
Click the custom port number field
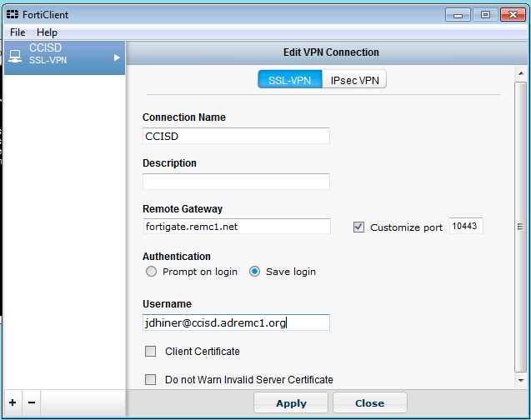point(466,226)
